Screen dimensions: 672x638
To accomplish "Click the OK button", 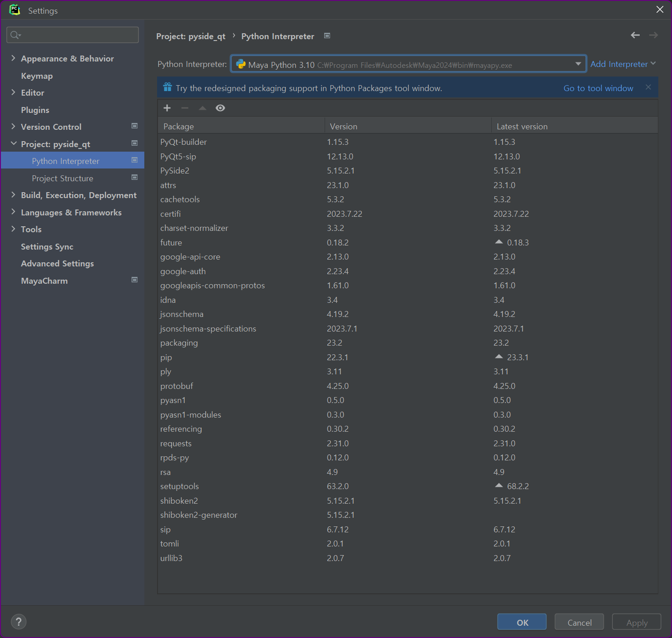I will point(522,622).
